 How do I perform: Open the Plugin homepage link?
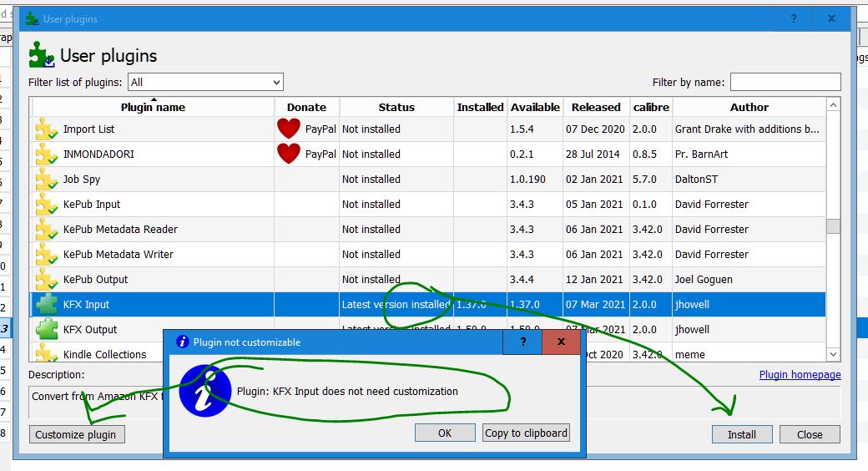[800, 375]
